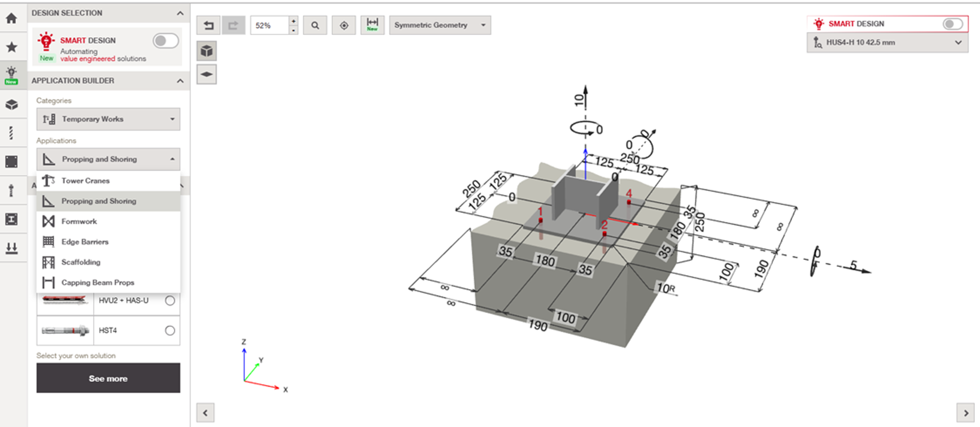Open the base material cube sidebar icon
Viewport: 980px width, 427px height.
[x=11, y=104]
